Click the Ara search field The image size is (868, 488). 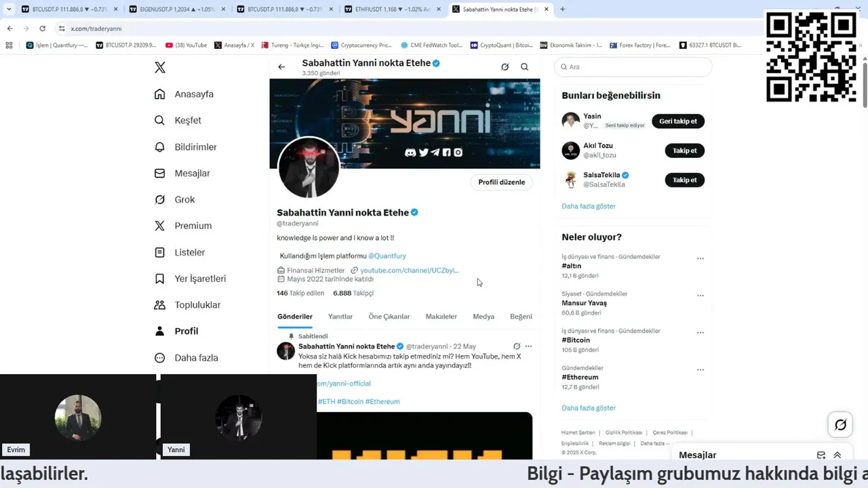(633, 67)
